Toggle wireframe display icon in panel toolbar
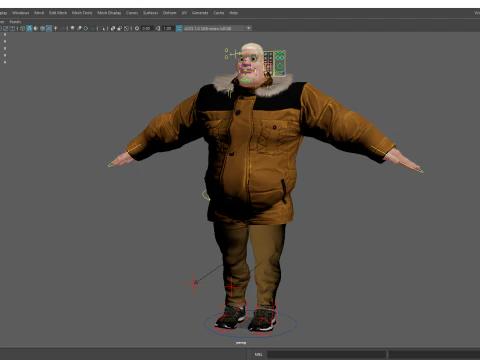 pos(22,28)
